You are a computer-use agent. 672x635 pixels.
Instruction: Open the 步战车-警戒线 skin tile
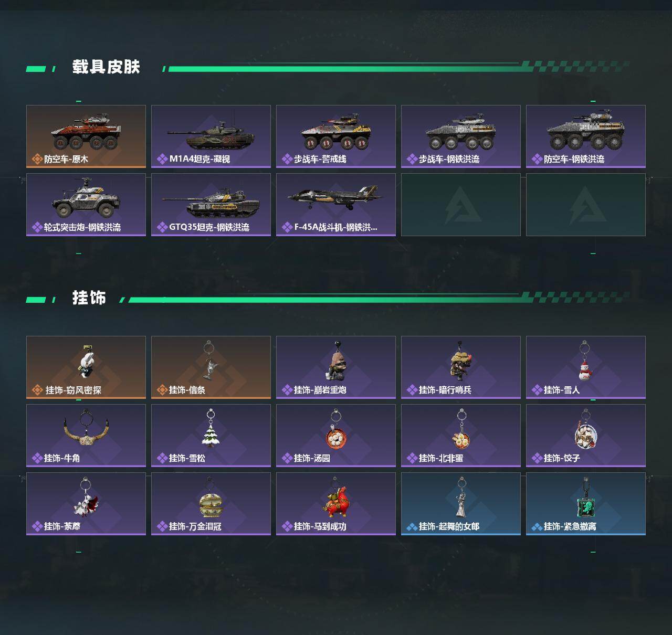pyautogui.click(x=336, y=136)
